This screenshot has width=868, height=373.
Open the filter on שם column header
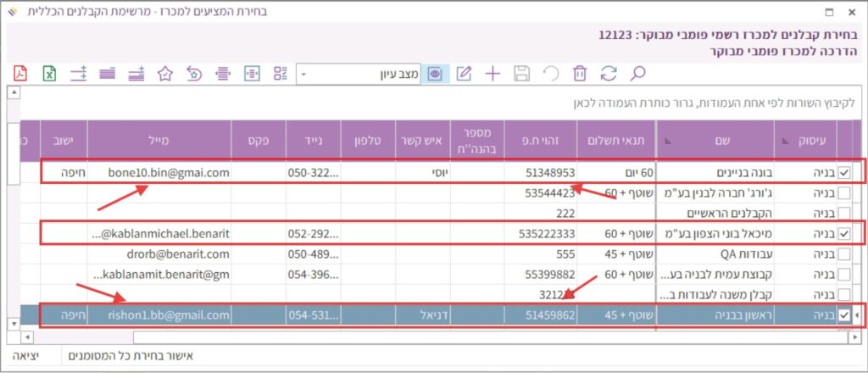tap(665, 140)
